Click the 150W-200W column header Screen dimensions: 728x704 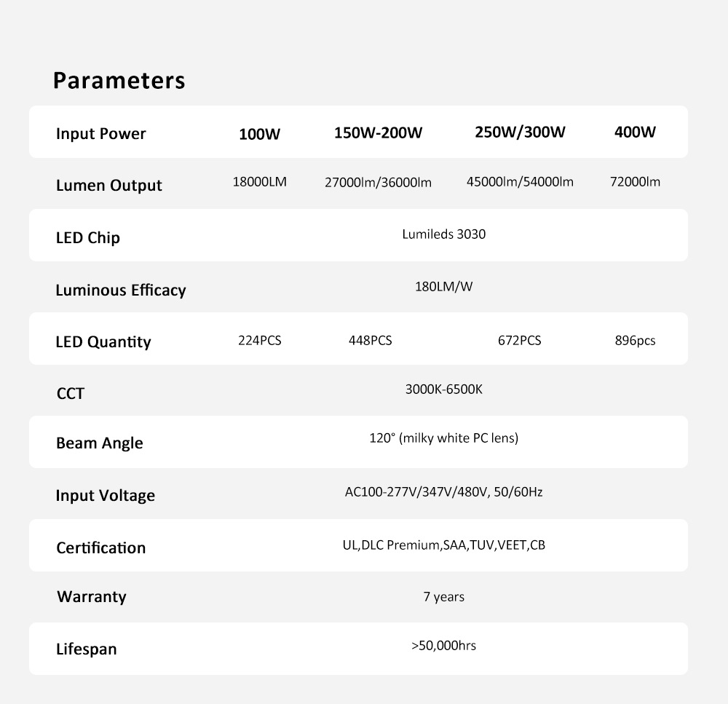pyautogui.click(x=378, y=133)
